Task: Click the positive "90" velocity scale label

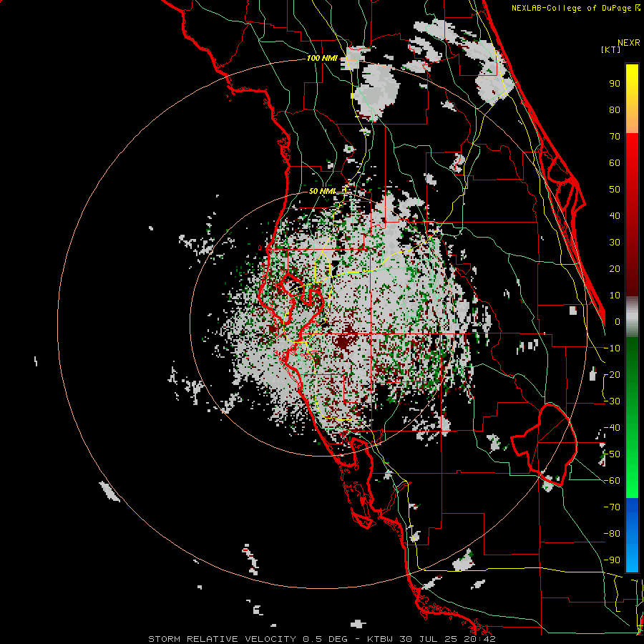Action: [x=615, y=84]
